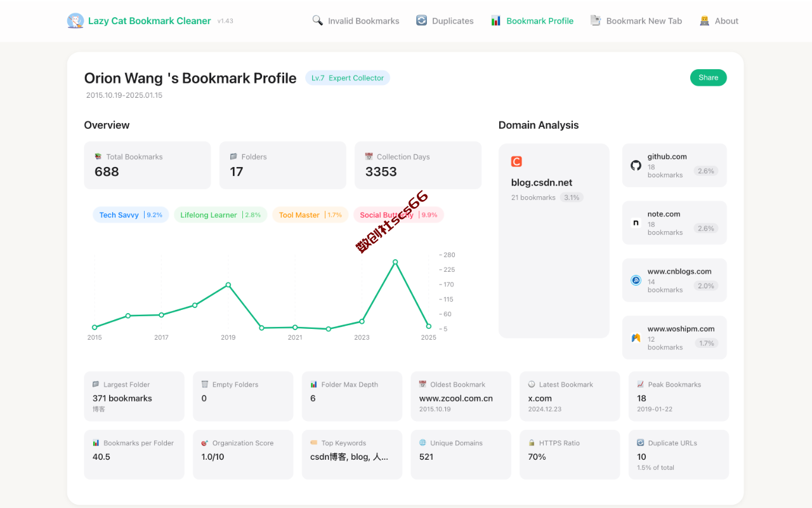Click the github.com domain name

pyautogui.click(x=667, y=156)
